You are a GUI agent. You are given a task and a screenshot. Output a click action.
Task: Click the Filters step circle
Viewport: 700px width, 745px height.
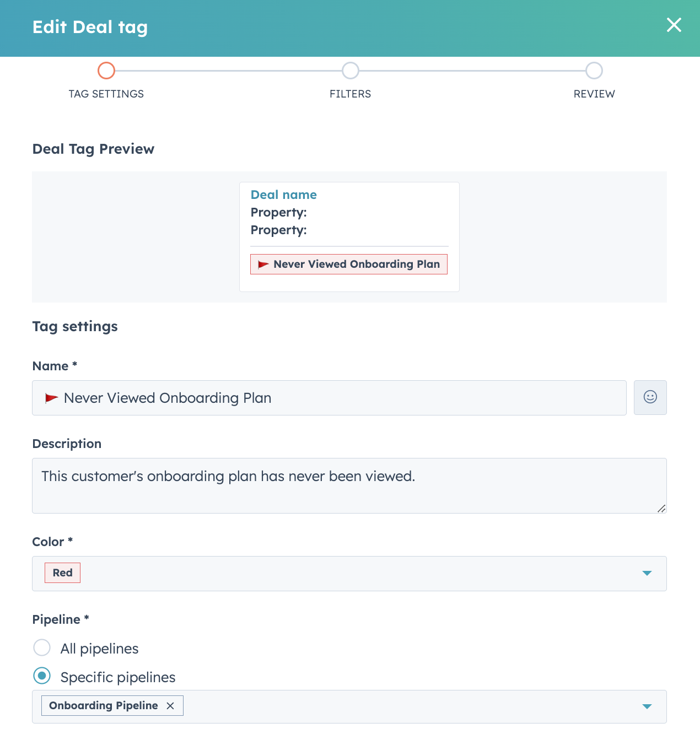click(x=351, y=71)
